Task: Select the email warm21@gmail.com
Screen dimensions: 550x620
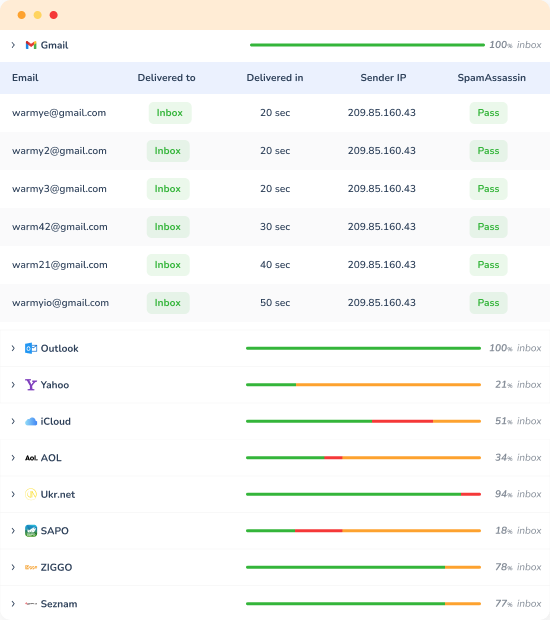Action: (60, 265)
